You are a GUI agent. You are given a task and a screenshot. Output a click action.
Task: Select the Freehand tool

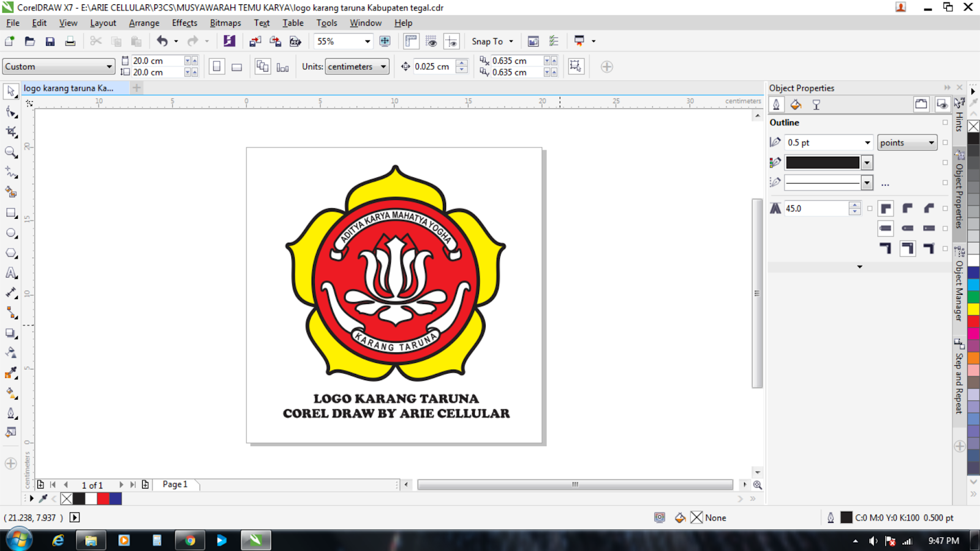[11, 172]
